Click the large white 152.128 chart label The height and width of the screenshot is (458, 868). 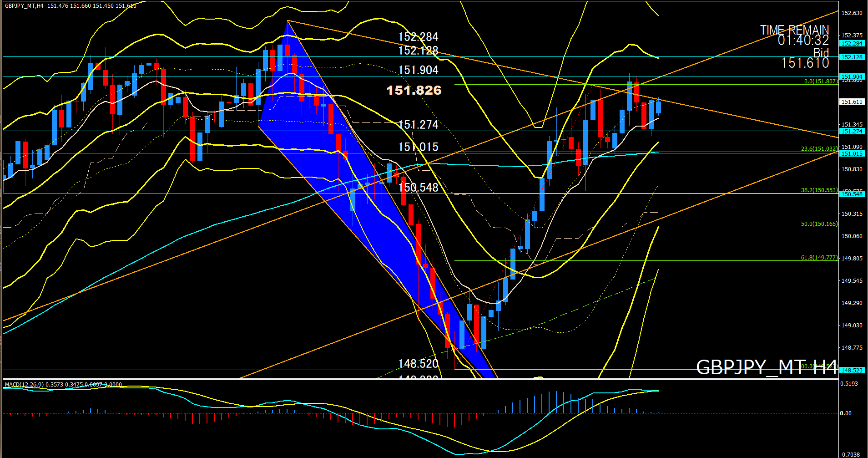[418, 51]
